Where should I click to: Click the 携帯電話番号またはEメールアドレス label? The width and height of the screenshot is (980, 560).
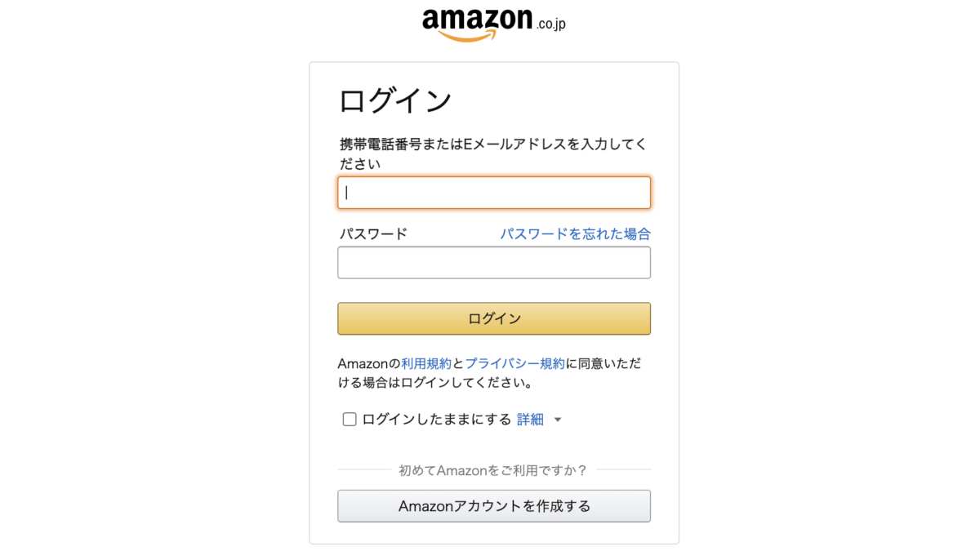pos(492,153)
